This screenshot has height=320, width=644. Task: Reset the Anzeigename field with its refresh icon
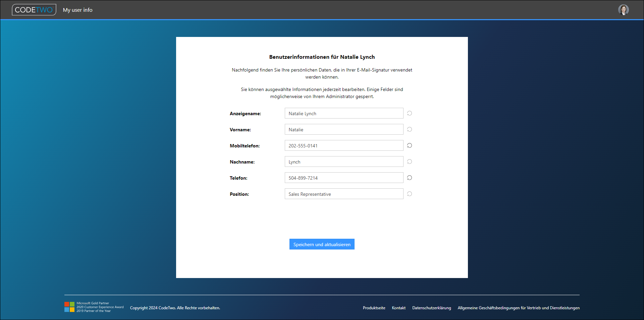pyautogui.click(x=410, y=113)
